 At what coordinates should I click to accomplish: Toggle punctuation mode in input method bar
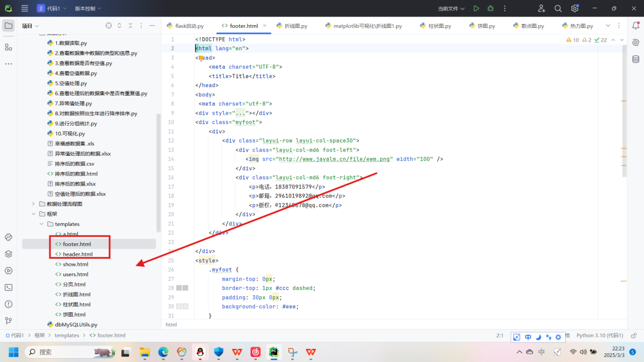pos(548,337)
